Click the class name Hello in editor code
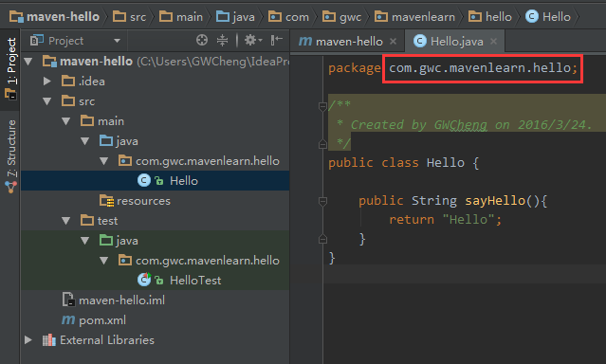The width and height of the screenshot is (606, 364). click(x=445, y=163)
